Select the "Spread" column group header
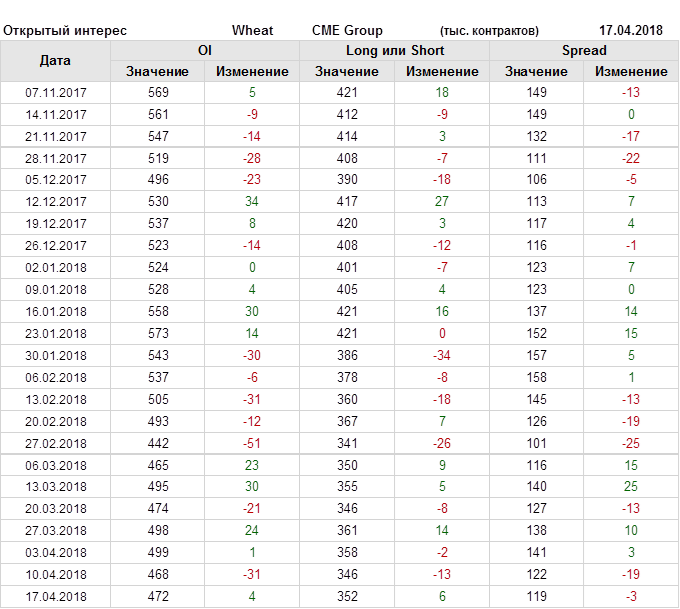 pyautogui.click(x=584, y=50)
